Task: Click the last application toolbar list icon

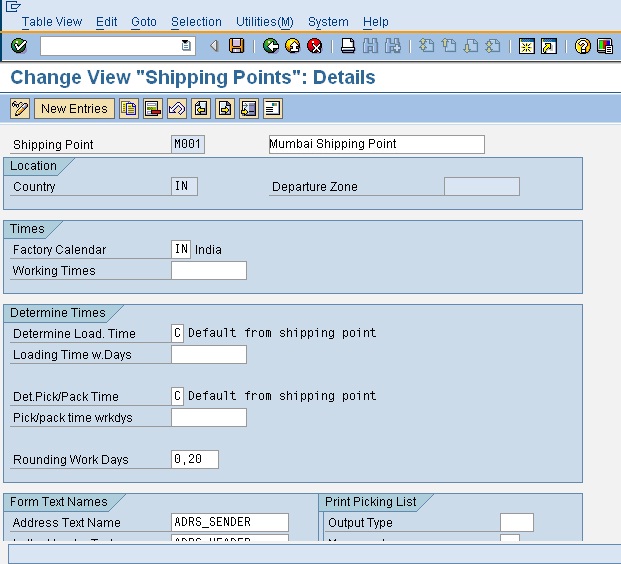Action: (x=273, y=109)
